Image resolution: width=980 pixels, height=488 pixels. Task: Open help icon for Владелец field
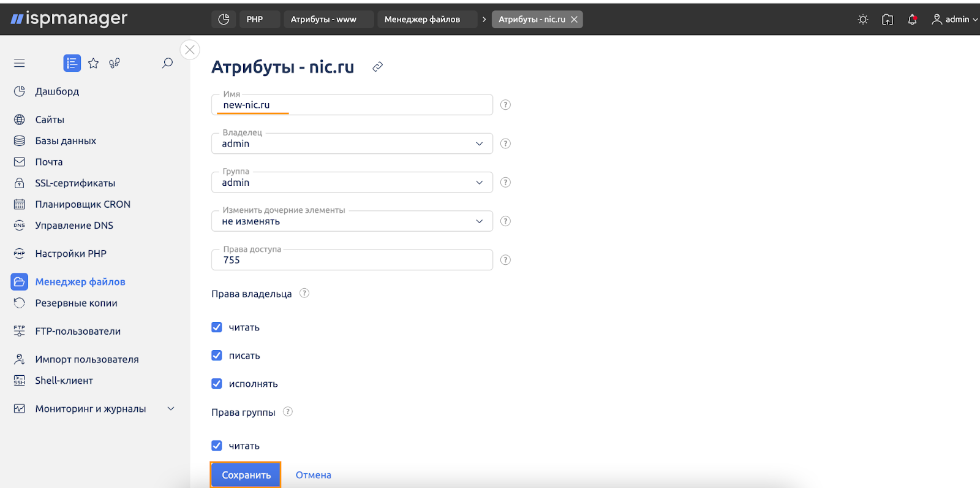[x=505, y=143]
